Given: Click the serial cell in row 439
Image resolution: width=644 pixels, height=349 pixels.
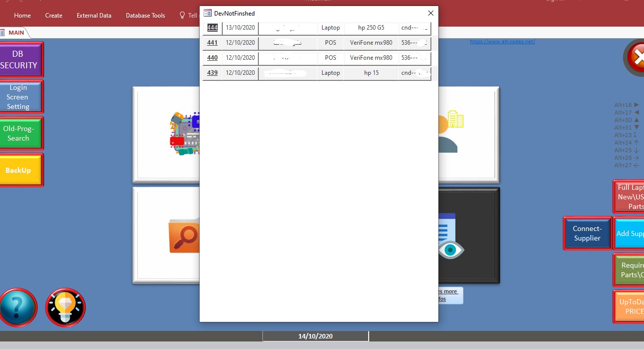Looking at the screenshot, I should coord(415,73).
